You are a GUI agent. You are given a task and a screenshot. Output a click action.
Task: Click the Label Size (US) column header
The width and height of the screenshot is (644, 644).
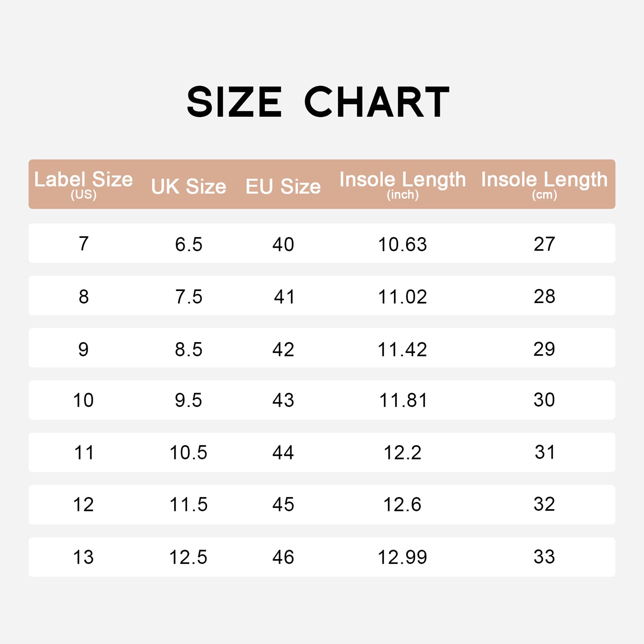(x=83, y=185)
